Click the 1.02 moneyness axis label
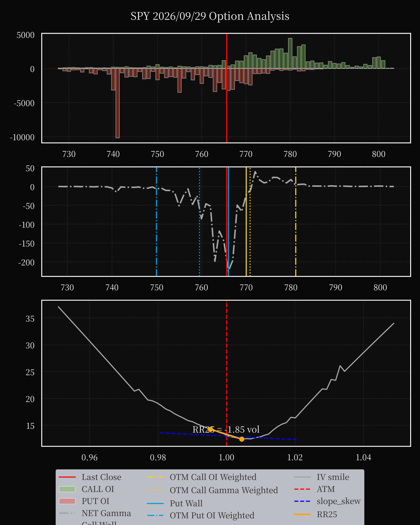Viewport: 420px width, 525px height. point(295,458)
